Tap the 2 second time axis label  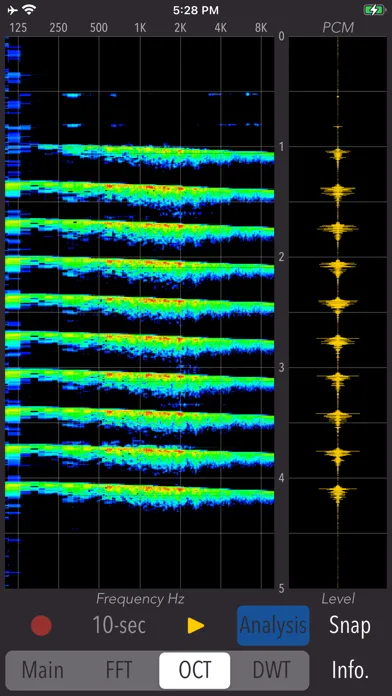[x=281, y=257]
